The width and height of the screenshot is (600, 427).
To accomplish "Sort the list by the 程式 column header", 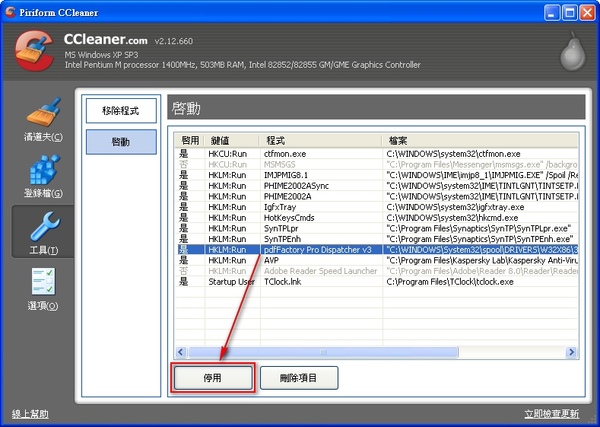I will pos(321,140).
